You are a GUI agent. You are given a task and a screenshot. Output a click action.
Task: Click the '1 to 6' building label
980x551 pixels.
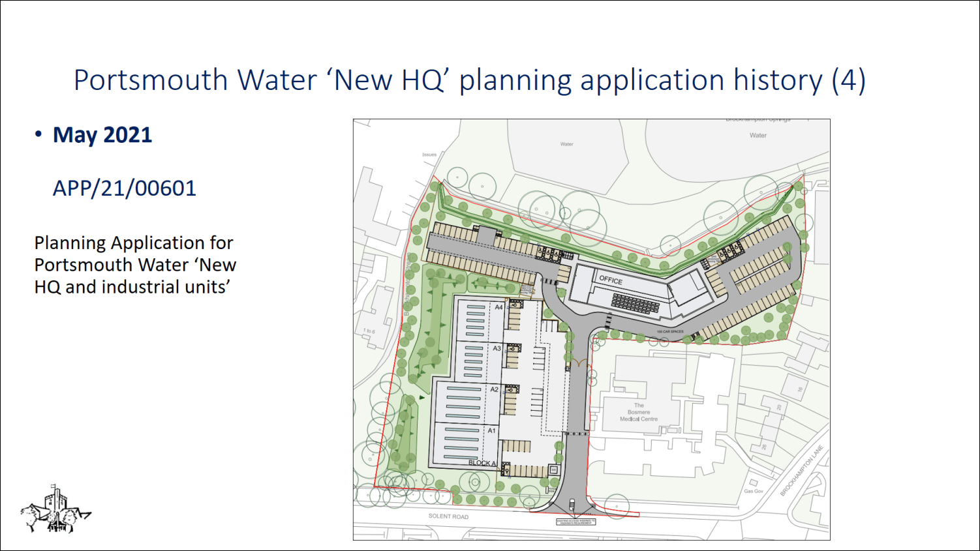pos(369,331)
